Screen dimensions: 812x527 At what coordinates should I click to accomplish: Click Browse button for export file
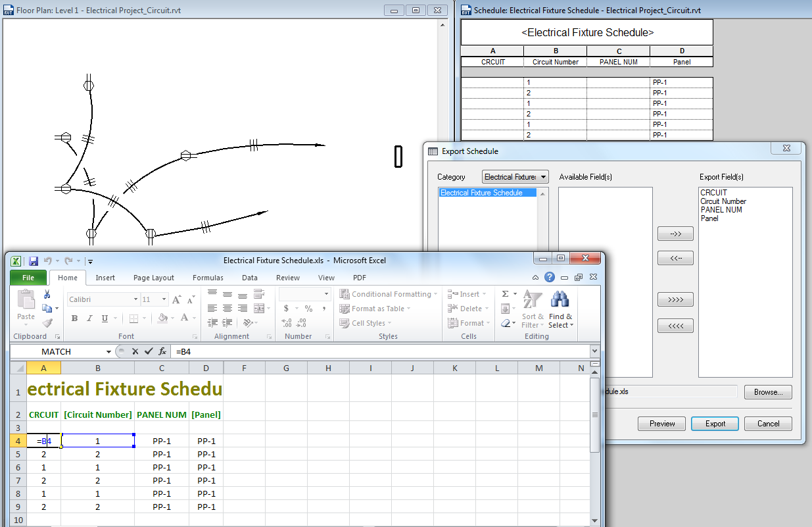coord(768,392)
